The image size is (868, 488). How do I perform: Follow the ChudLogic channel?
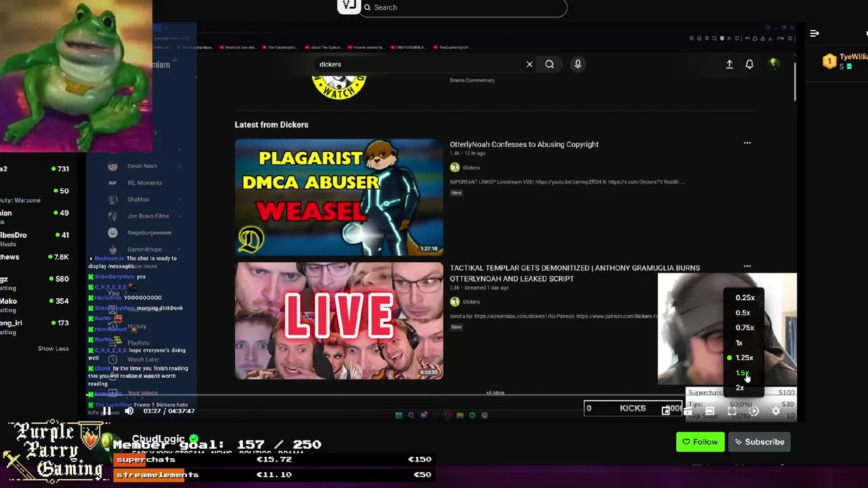(x=701, y=442)
